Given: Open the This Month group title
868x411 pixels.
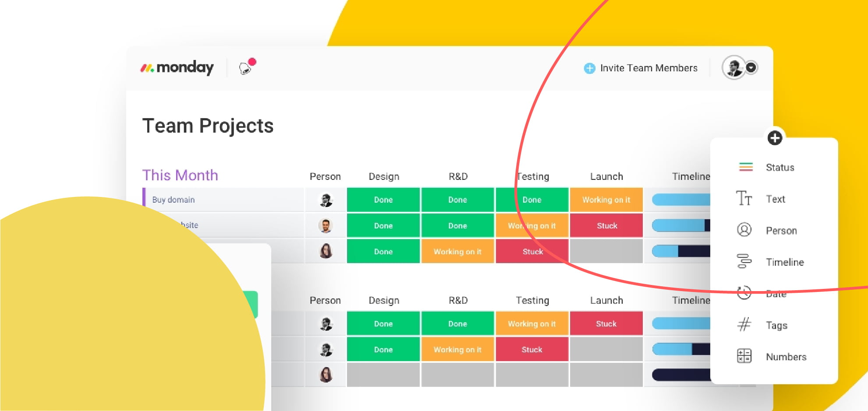Looking at the screenshot, I should point(180,175).
